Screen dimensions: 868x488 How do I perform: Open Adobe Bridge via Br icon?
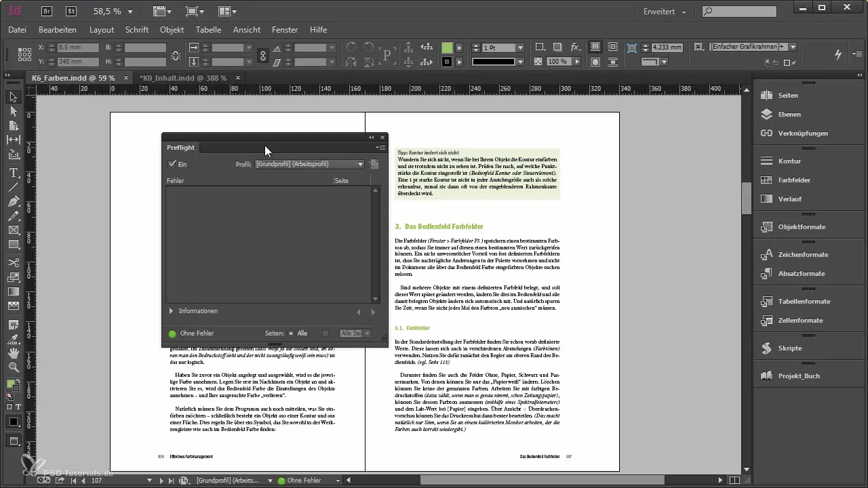point(48,12)
